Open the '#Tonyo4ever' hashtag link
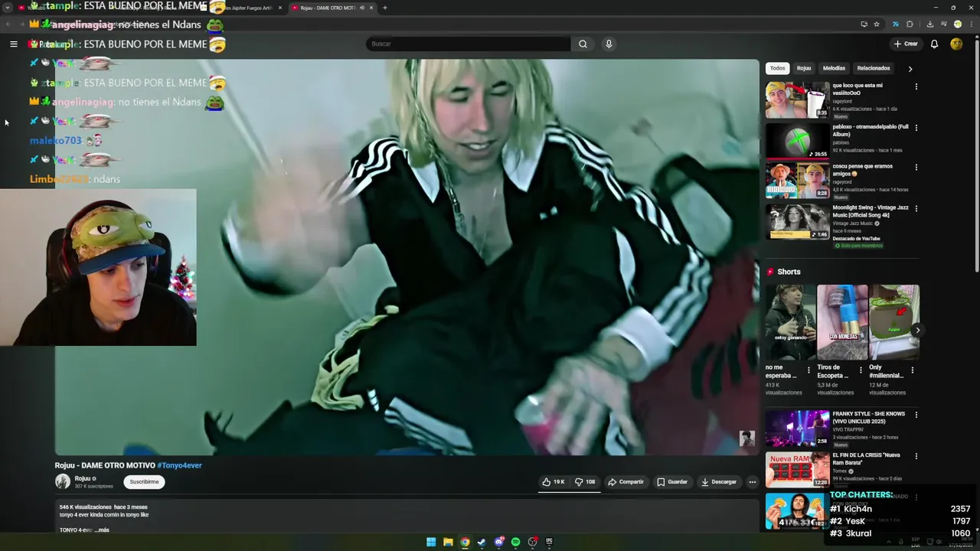Screen dimensions: 980x551 tap(179, 465)
